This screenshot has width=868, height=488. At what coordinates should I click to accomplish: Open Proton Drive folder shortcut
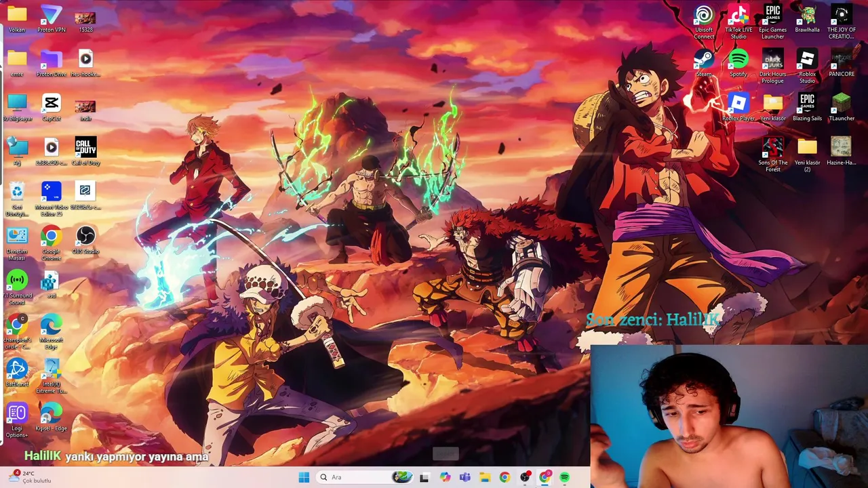click(52, 63)
